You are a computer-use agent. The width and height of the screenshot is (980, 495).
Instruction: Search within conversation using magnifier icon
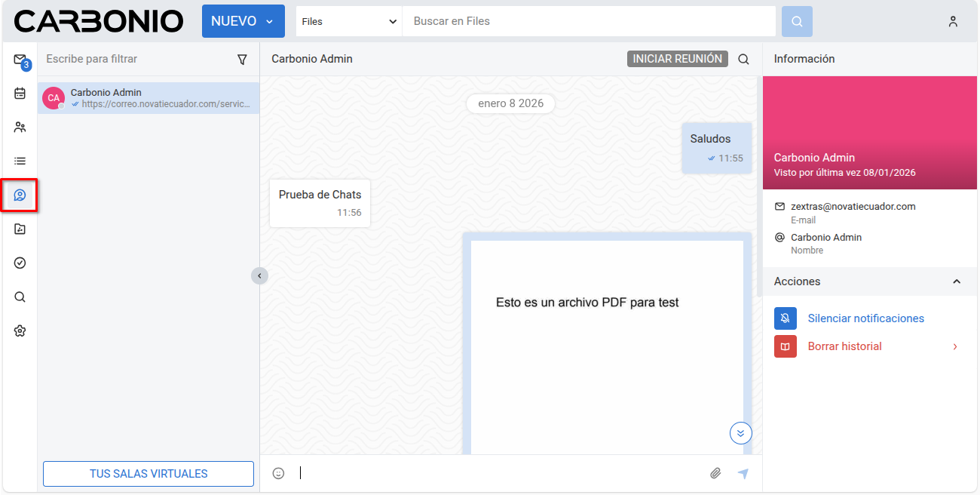pyautogui.click(x=743, y=59)
